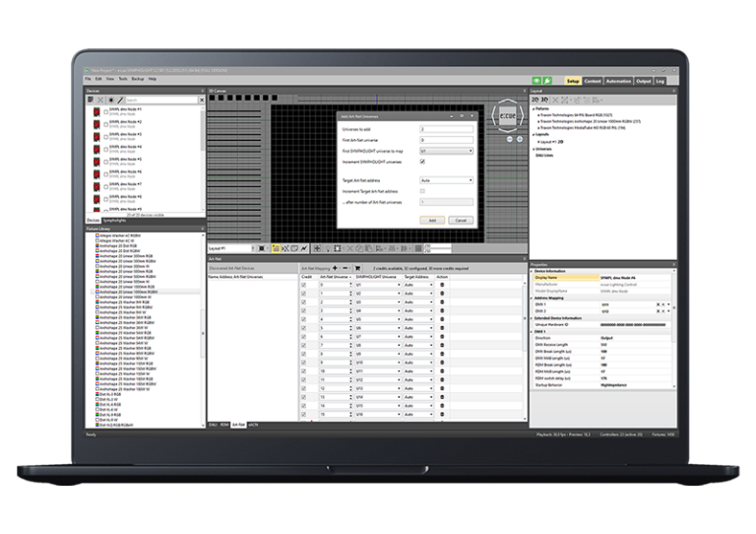Click Add button in Art-Net dialog
The image size is (756, 534).
point(431,220)
